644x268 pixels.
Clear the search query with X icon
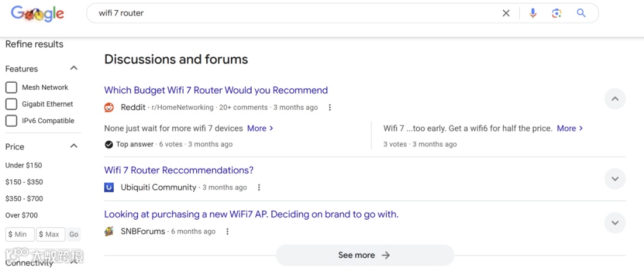(x=506, y=13)
